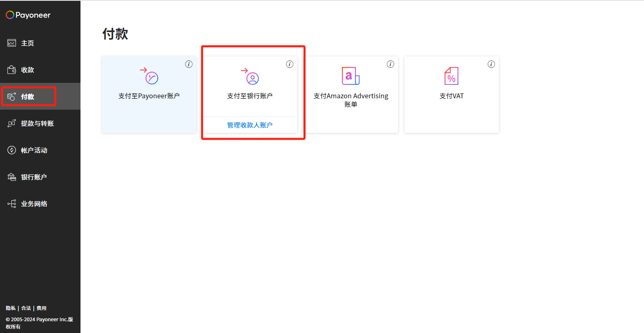Viewport: 644px width, 333px height.
Task: Click the 帐户活动 activity icon
Action: click(12, 150)
